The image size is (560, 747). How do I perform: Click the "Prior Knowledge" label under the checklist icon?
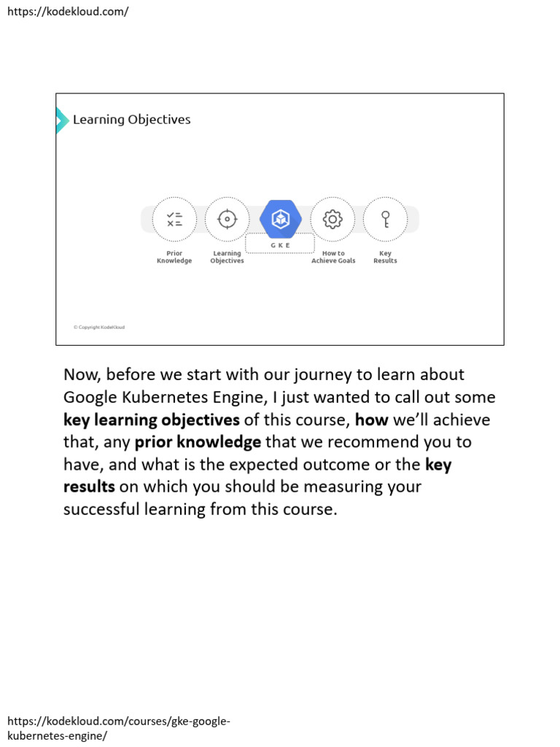174,258
